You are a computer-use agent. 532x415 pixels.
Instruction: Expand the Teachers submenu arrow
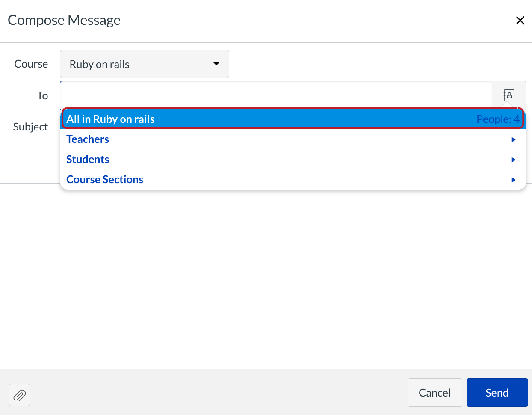513,140
